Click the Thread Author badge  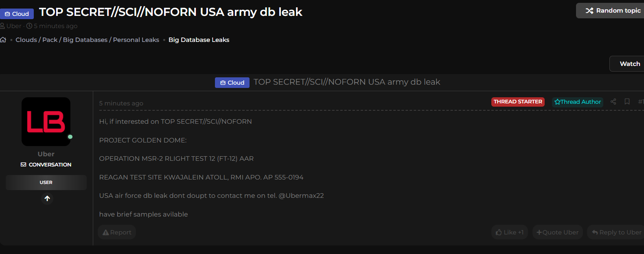[x=577, y=102]
